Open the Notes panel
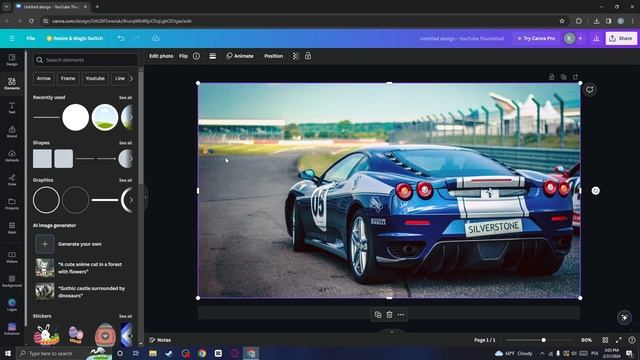Image resolution: width=640 pixels, height=360 pixels. pyautogui.click(x=160, y=340)
